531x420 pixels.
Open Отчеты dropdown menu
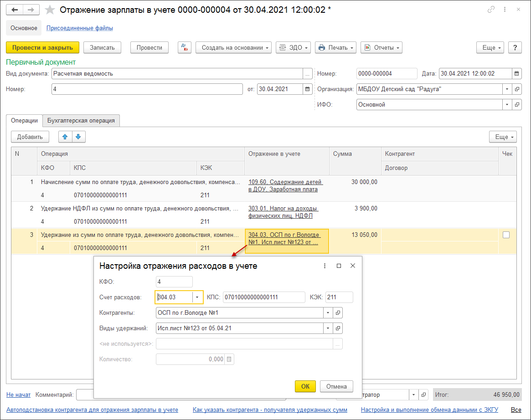381,47
